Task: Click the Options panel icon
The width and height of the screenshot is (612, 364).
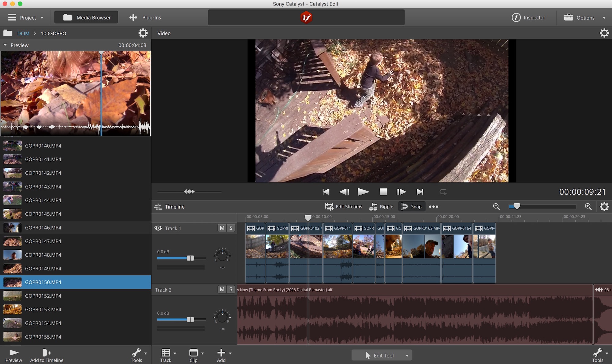Action: (x=569, y=17)
